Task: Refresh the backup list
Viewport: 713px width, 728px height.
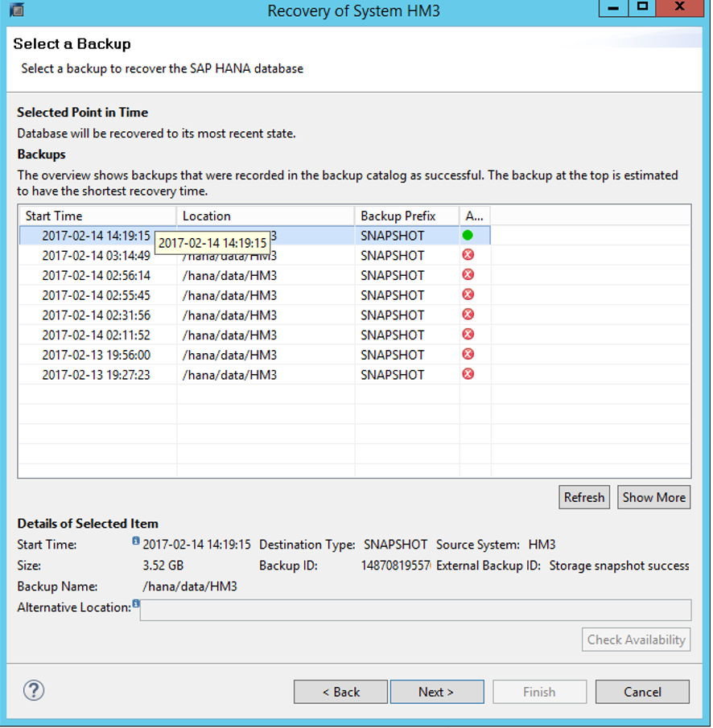Action: 584,497
